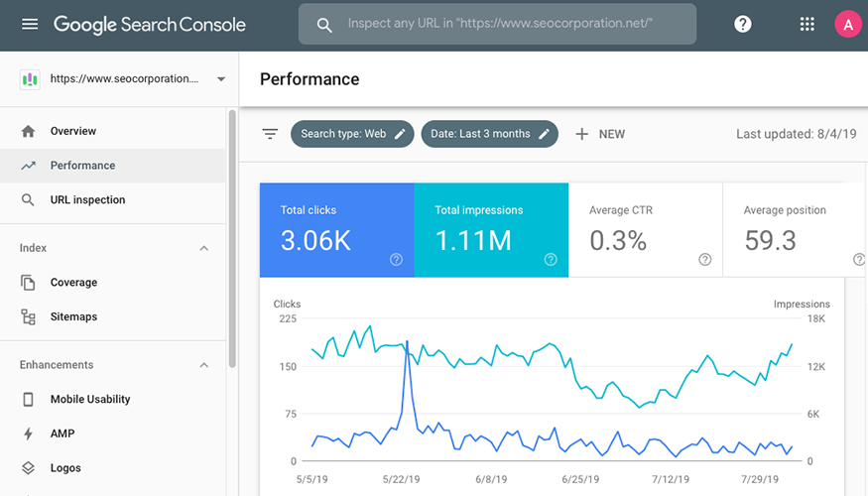This screenshot has height=496, width=868.
Task: Open the Google apps grid
Action: (x=807, y=24)
